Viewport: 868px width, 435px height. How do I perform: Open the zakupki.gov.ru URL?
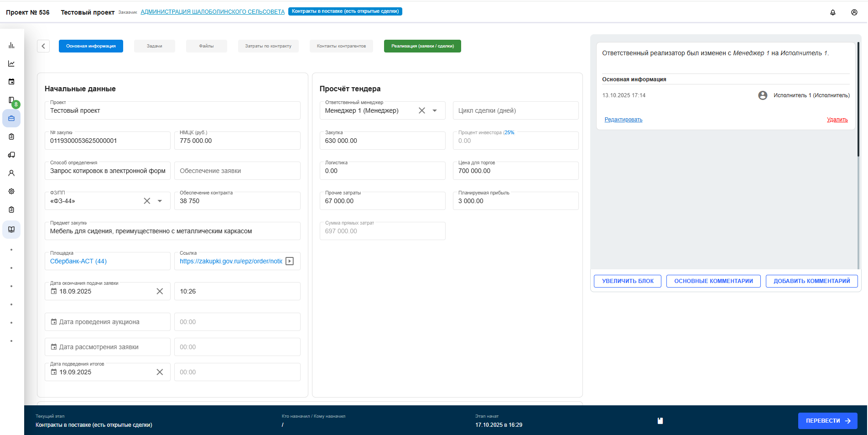[x=231, y=261]
